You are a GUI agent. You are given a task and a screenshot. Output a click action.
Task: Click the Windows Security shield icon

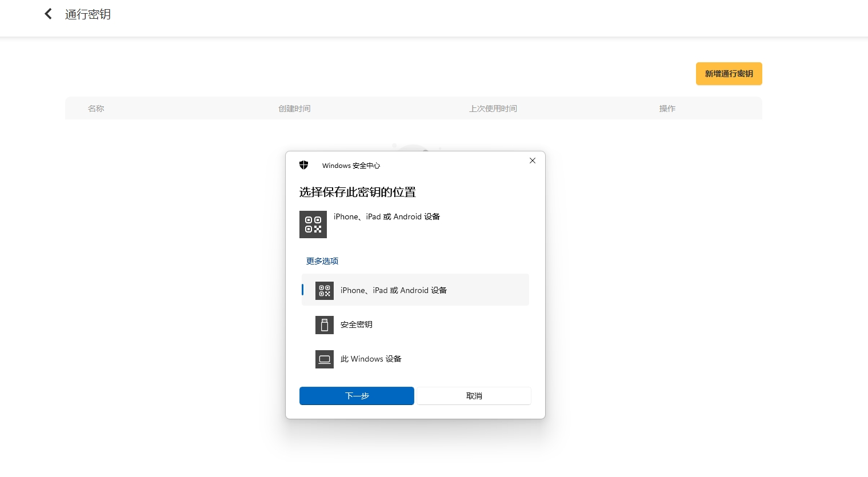pyautogui.click(x=304, y=165)
